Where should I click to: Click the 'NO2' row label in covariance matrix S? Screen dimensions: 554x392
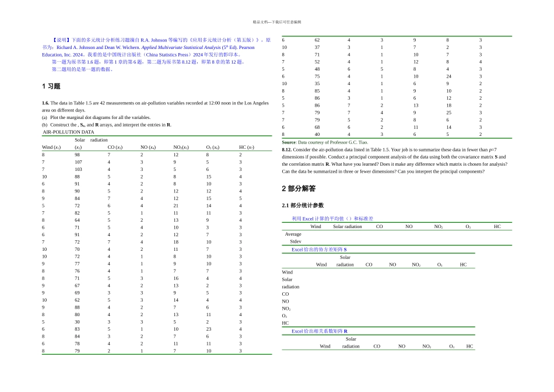point(286,309)
